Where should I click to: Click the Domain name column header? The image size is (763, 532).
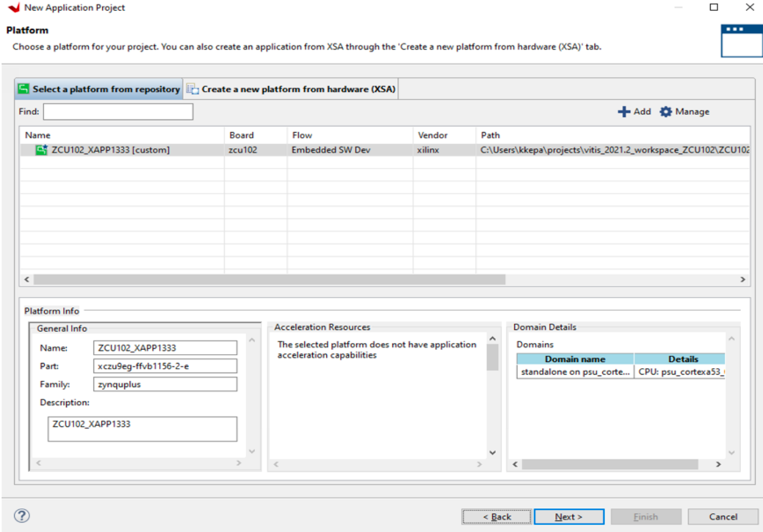point(575,359)
